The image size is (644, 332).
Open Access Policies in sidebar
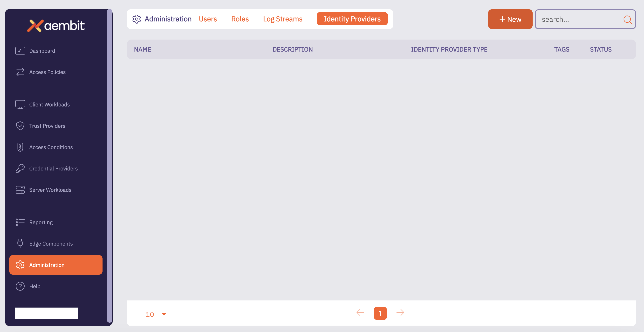(x=56, y=72)
